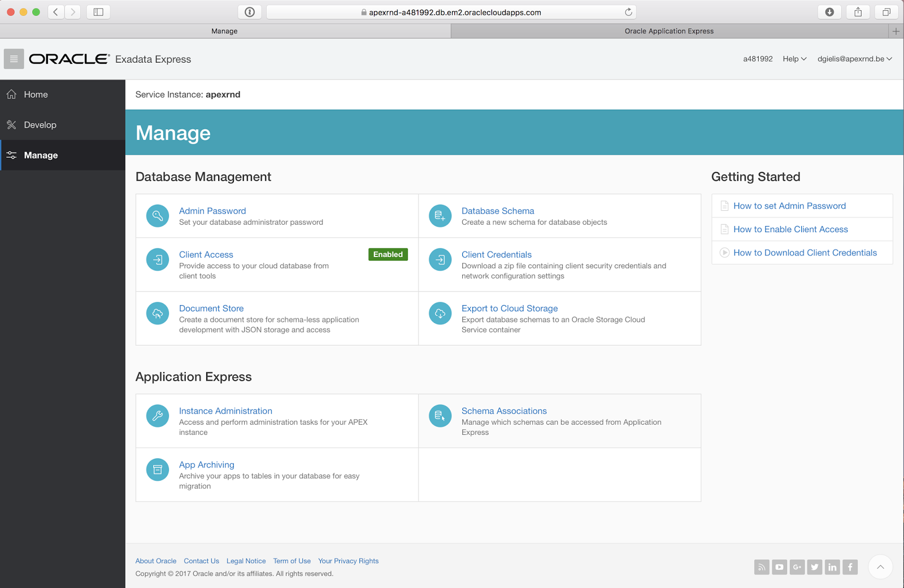Click the Instance Administration wrench icon
904x588 pixels.
[157, 416]
